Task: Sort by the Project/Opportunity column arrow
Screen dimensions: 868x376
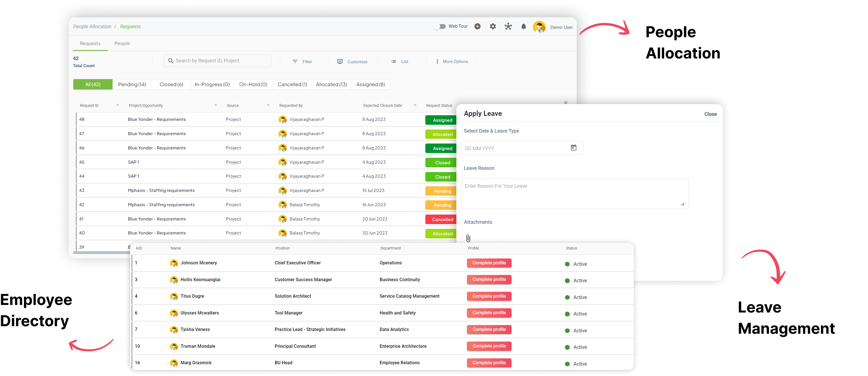Action: [216, 105]
